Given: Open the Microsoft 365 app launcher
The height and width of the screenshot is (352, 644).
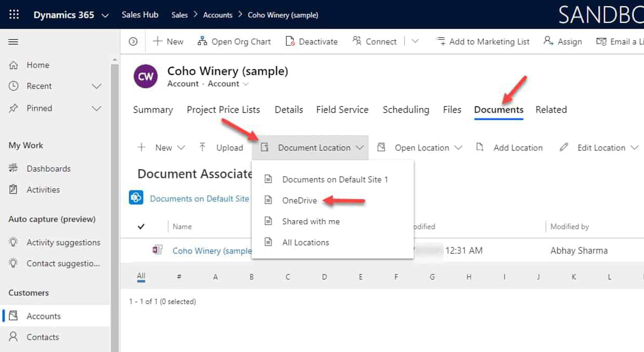Looking at the screenshot, I should tap(14, 14).
